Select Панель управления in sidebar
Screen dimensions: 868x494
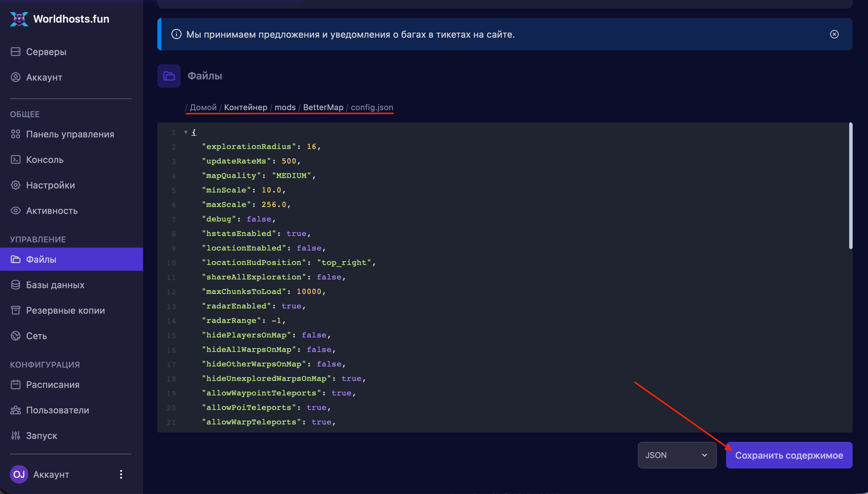click(70, 134)
